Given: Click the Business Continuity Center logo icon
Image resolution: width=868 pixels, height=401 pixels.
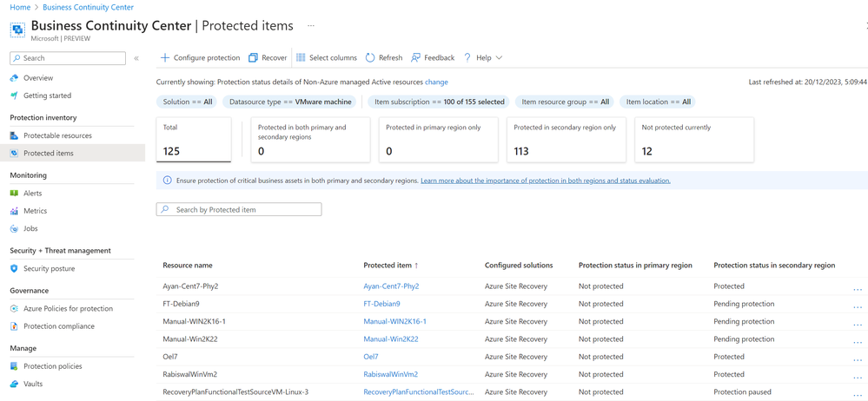Looking at the screenshot, I should (17, 30).
